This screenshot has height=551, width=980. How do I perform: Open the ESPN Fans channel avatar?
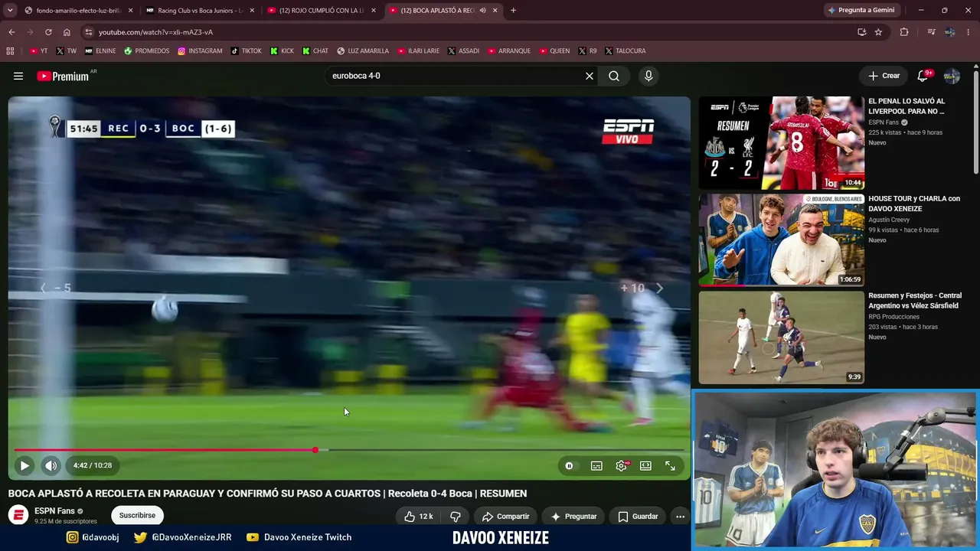click(18, 515)
